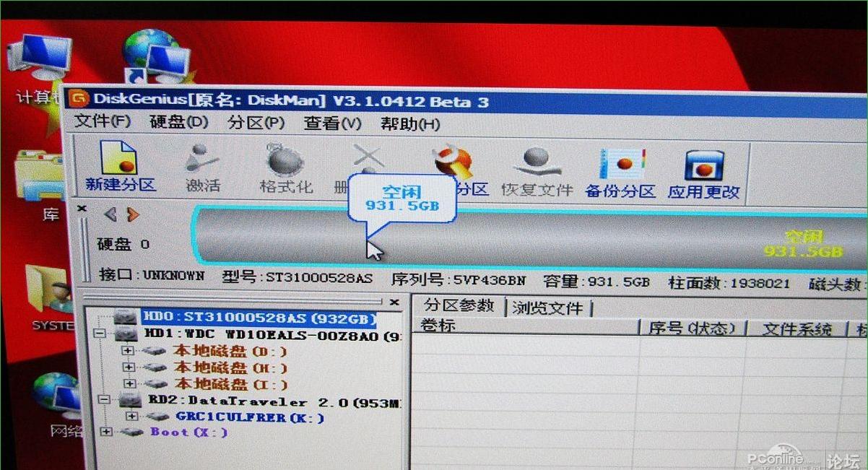This screenshot has height=470, width=868.
Task: Click the next disk right arrow
Action: pyautogui.click(x=132, y=214)
